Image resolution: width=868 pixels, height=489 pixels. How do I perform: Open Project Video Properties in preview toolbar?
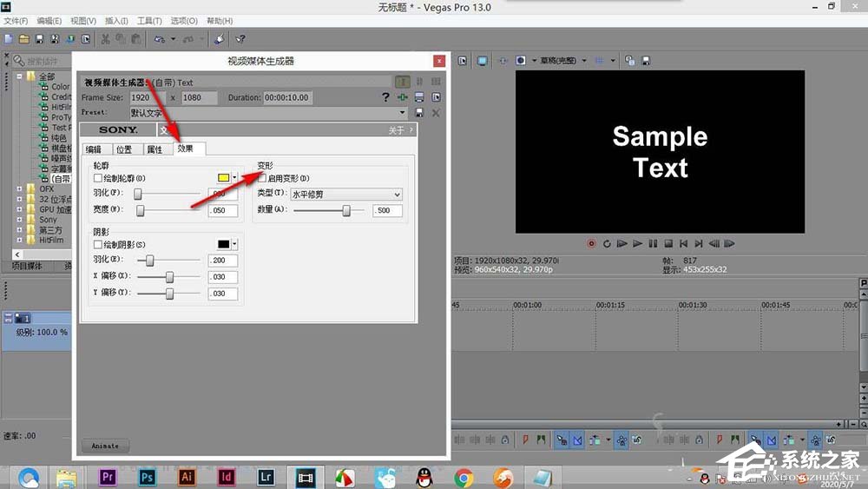(x=463, y=60)
